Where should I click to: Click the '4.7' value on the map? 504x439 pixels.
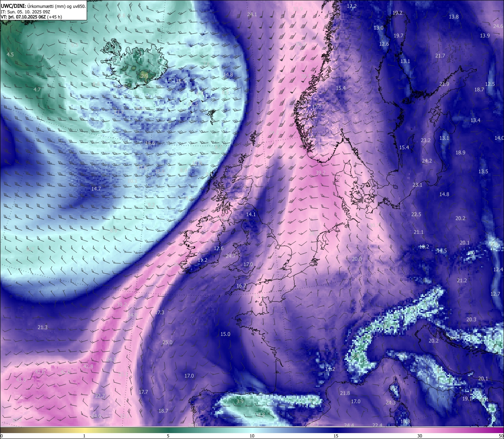tap(37, 90)
